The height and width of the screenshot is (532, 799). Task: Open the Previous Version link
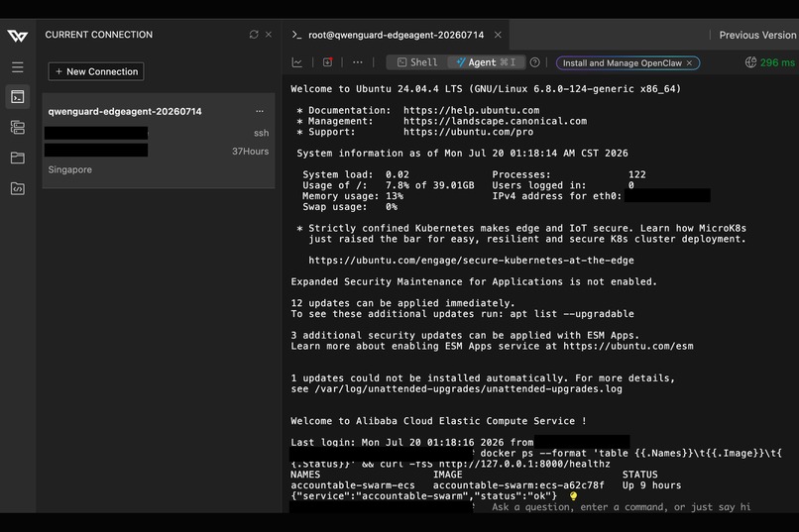[757, 35]
